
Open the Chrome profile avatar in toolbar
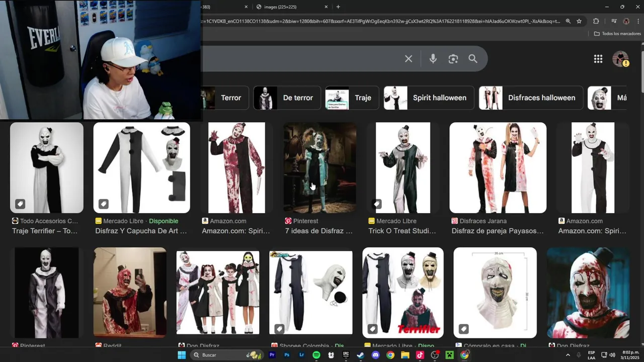626,21
